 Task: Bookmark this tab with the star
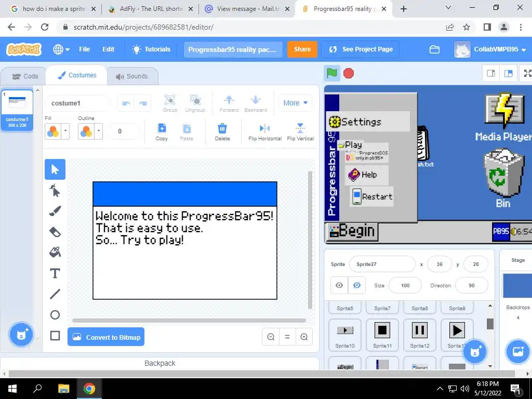(x=467, y=27)
